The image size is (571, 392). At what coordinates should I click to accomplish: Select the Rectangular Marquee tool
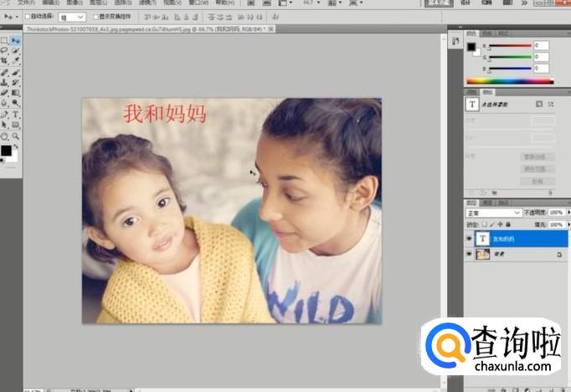tap(5, 40)
